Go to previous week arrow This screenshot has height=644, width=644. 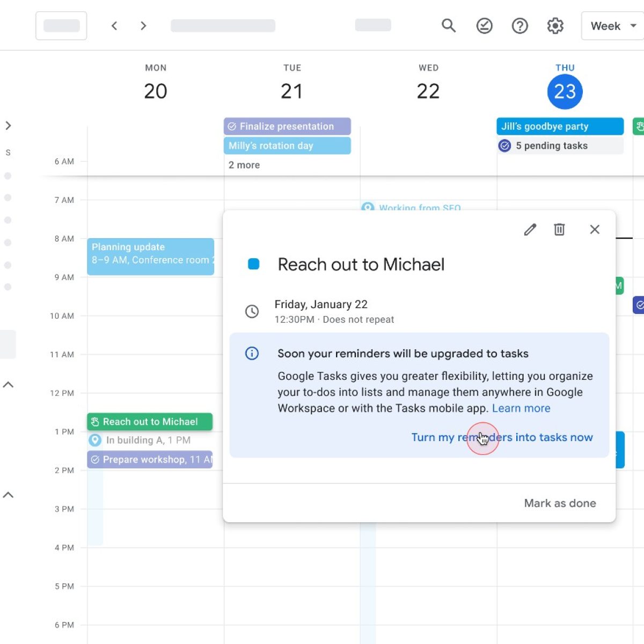(x=114, y=26)
